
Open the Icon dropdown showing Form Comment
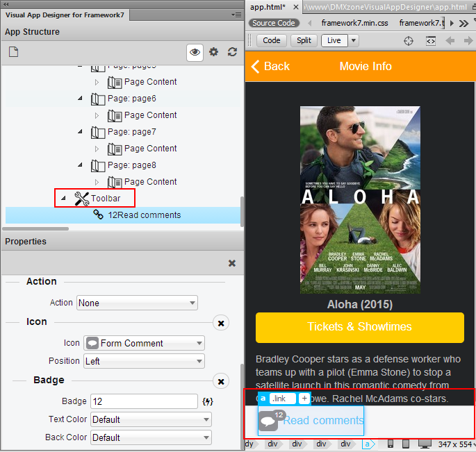coord(145,343)
